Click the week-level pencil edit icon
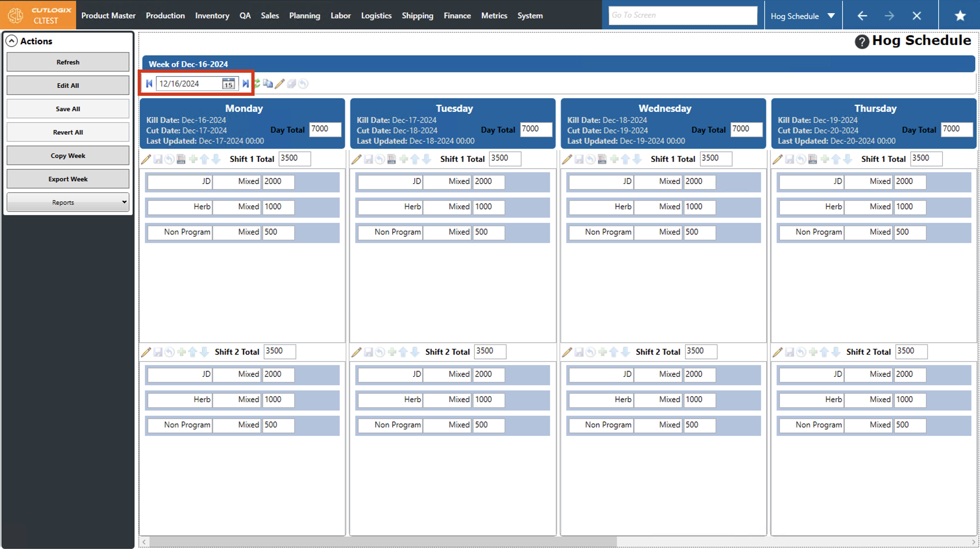The height and width of the screenshot is (549, 980). (x=280, y=84)
